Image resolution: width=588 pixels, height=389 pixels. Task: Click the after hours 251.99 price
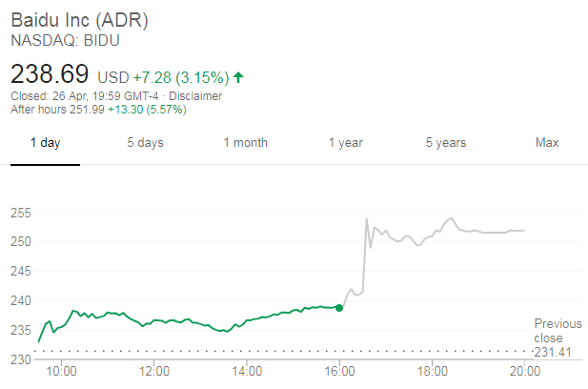(85, 110)
